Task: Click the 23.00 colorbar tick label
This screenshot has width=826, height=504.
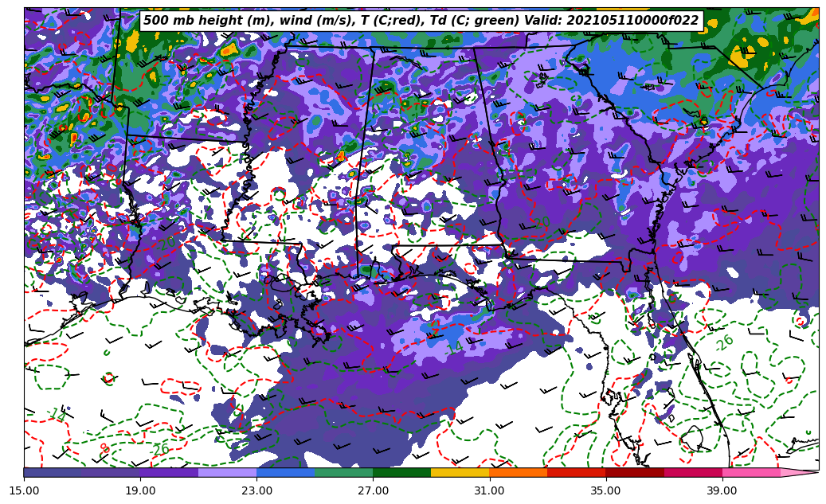Action: pos(256,490)
